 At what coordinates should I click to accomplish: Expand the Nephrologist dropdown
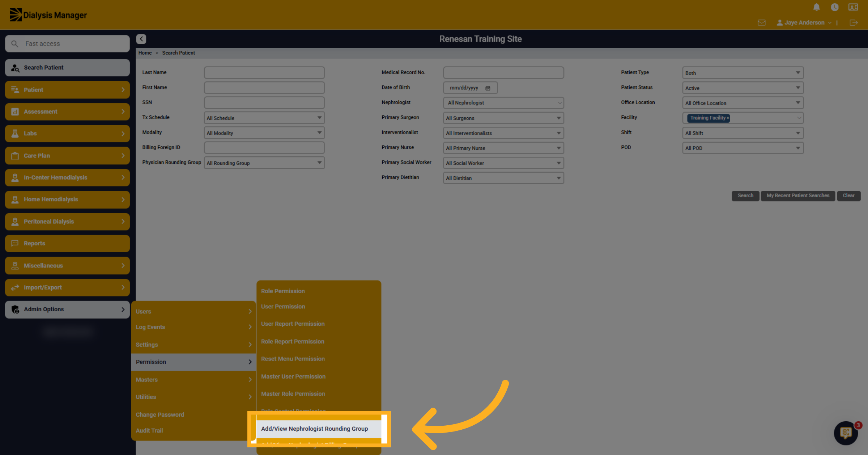click(x=503, y=103)
